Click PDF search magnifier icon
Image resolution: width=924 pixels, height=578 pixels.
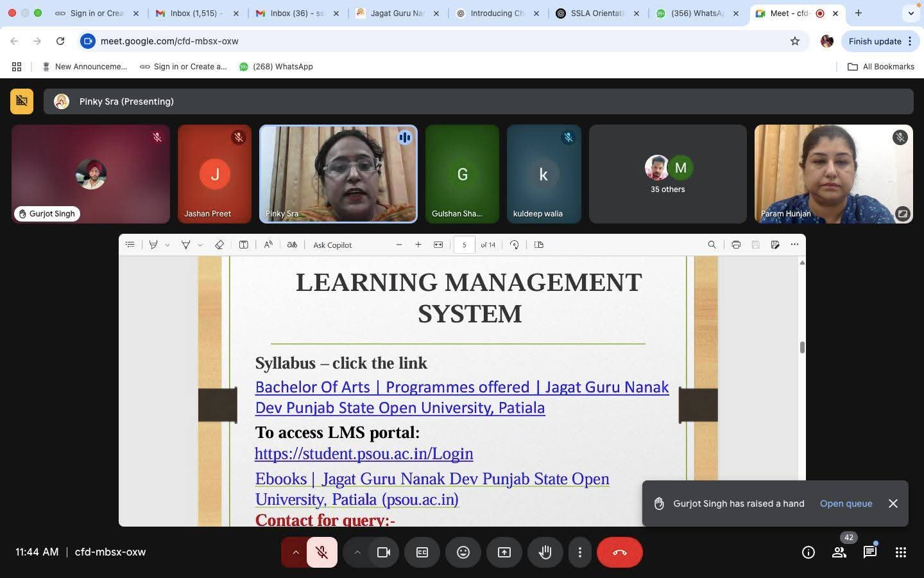712,245
